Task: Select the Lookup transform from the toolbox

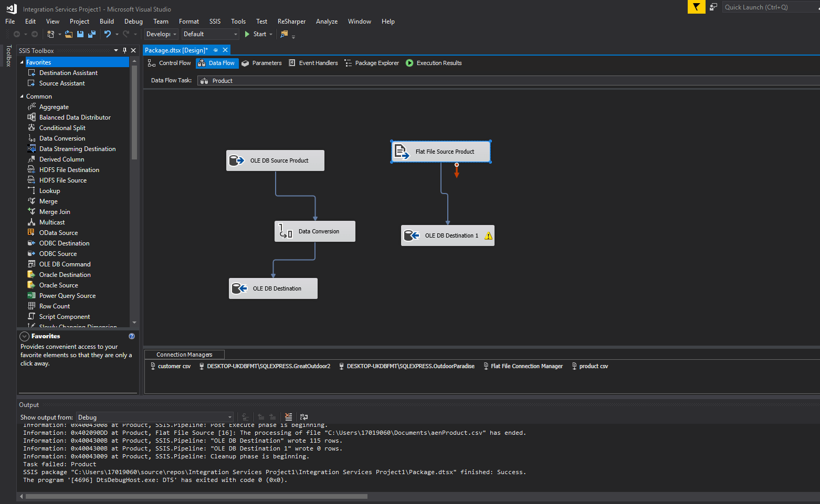Action: pyautogui.click(x=49, y=190)
